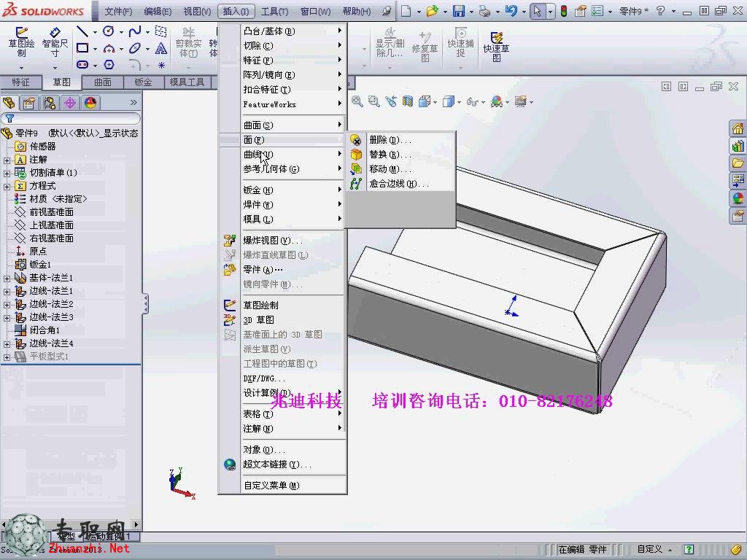Select 前视基准面 in feature tree
747x560 pixels.
52,212
